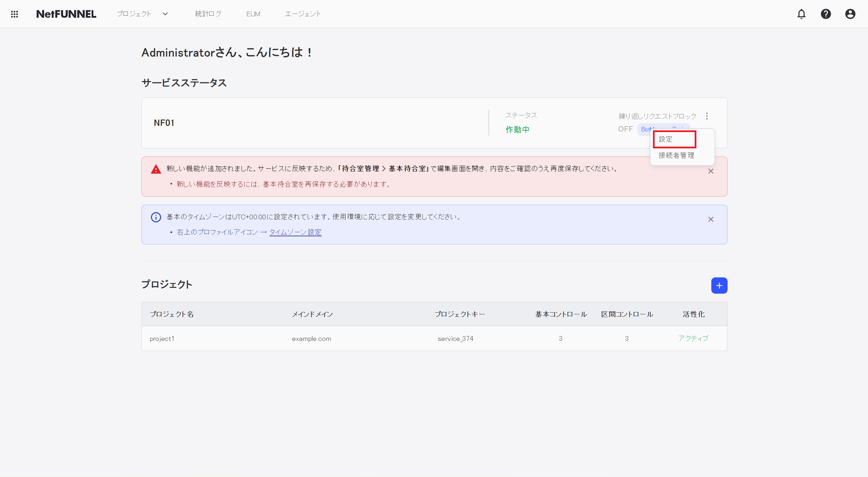Screen dimensions: 868x477
Task: Dismiss the red new feature banner
Action: click(x=711, y=171)
